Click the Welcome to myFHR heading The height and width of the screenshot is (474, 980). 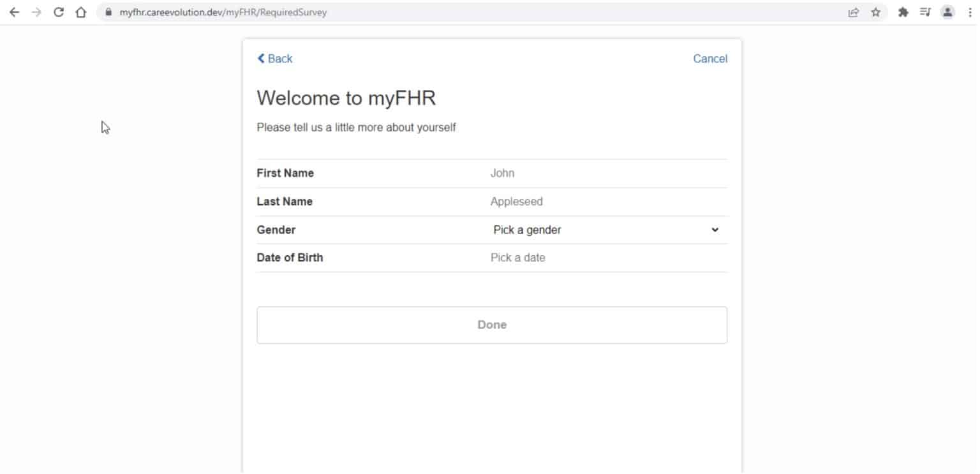coord(346,98)
